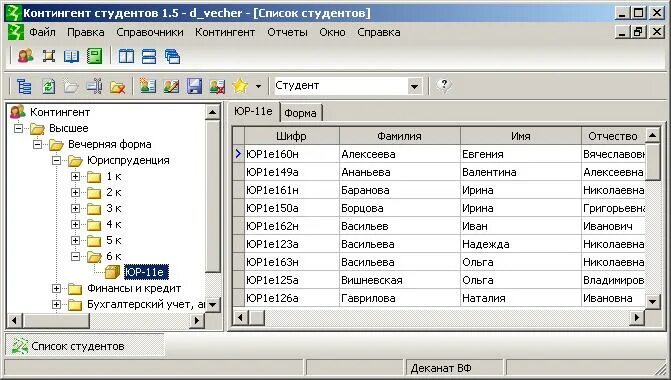Click the tree panel's scroll up arrow
Image resolution: width=671 pixels, height=380 pixels.
[213, 112]
